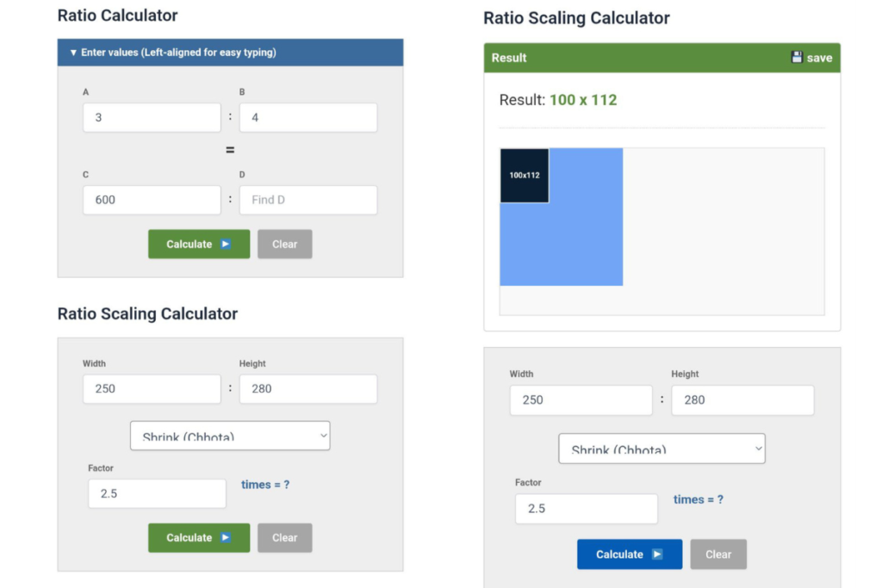Collapse the Enter values panel
Screen dimensions: 882x588
point(73,53)
